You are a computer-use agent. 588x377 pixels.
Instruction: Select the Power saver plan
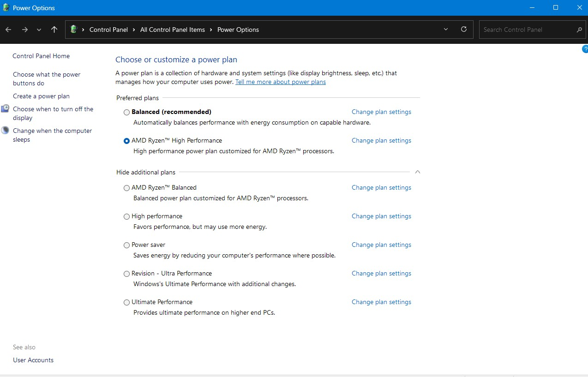click(126, 245)
